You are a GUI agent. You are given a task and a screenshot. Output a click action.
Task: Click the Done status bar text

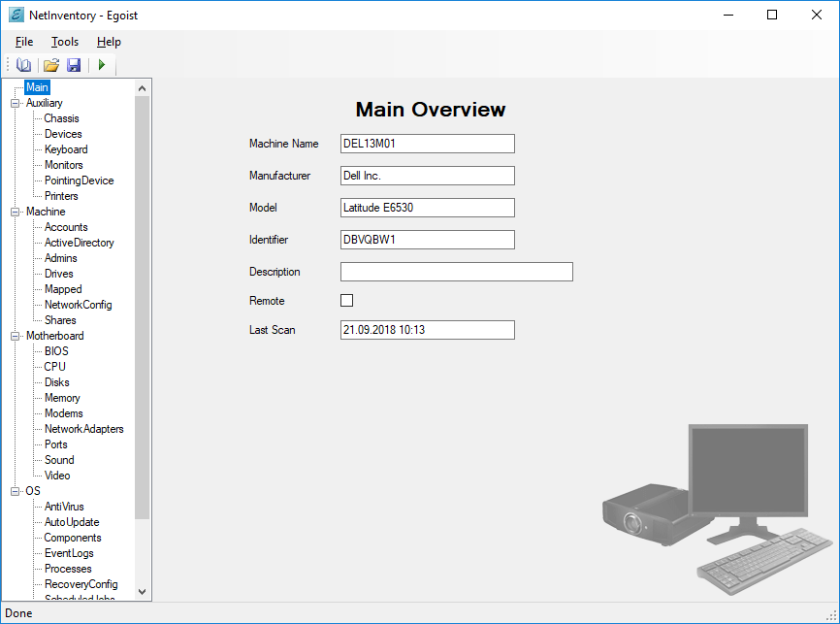(18, 613)
